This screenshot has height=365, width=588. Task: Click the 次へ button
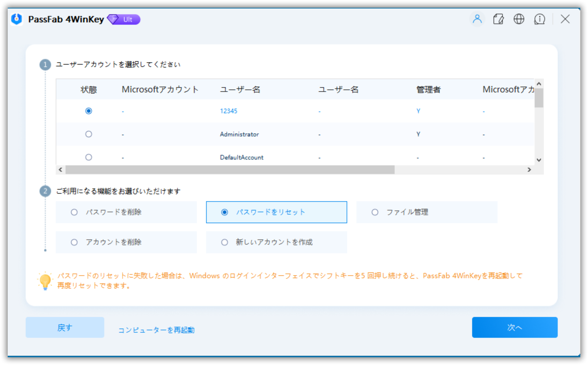point(514,327)
